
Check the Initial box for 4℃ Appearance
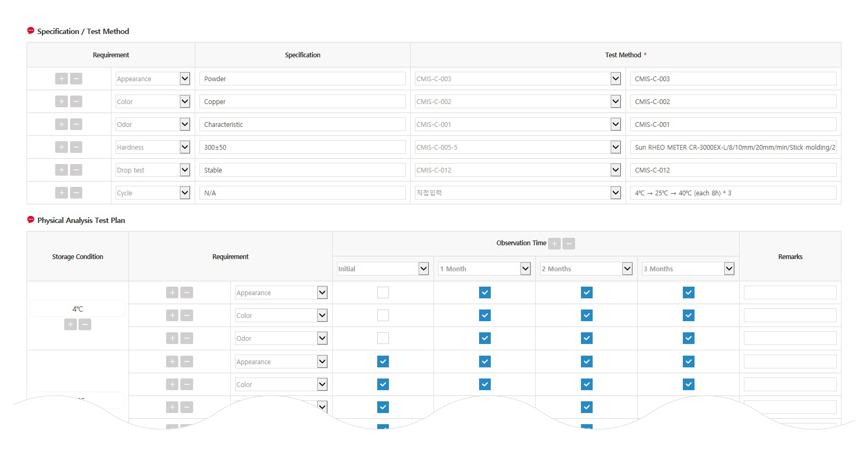pyautogui.click(x=383, y=292)
